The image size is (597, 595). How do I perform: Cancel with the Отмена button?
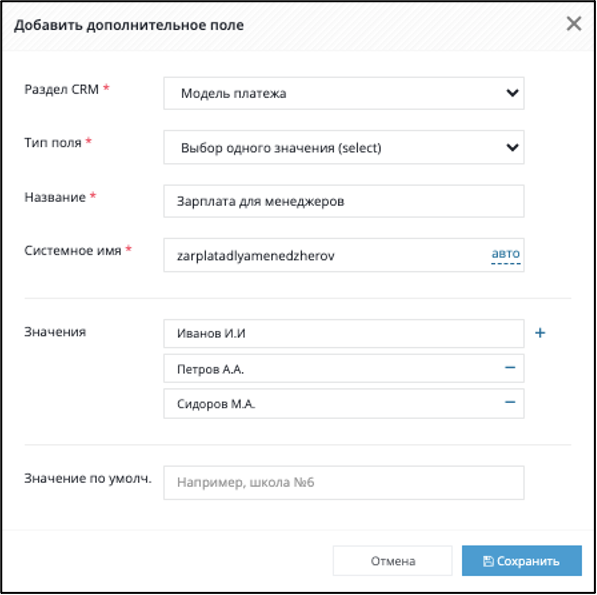[393, 561]
